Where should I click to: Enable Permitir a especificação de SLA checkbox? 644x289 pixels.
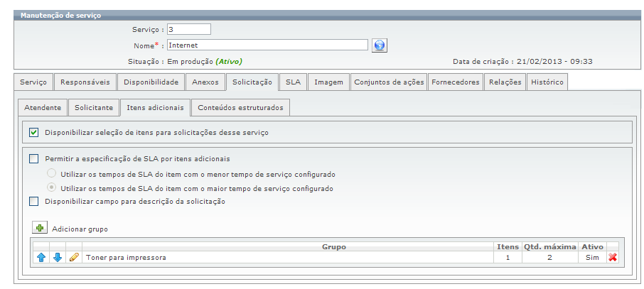click(34, 158)
